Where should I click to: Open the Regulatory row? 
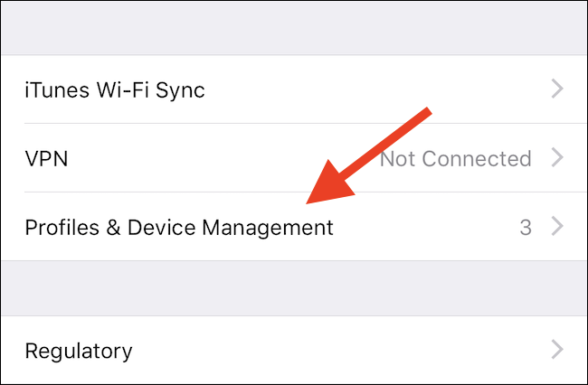click(79, 351)
